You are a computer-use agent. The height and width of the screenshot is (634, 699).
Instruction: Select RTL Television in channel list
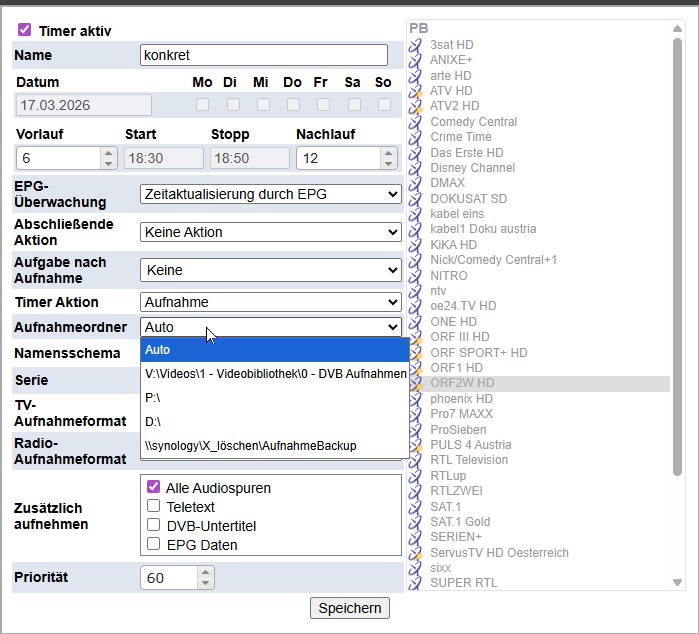coord(470,460)
